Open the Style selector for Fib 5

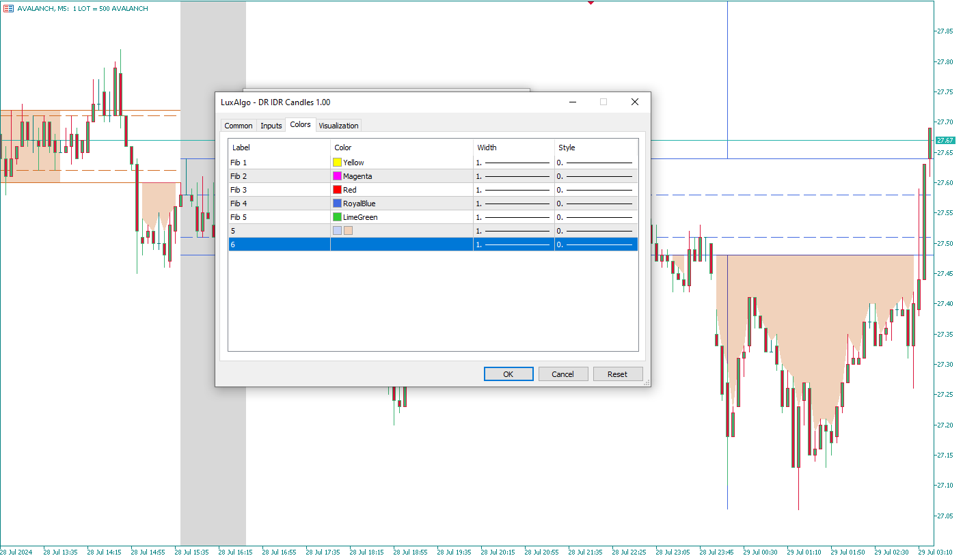(x=595, y=217)
